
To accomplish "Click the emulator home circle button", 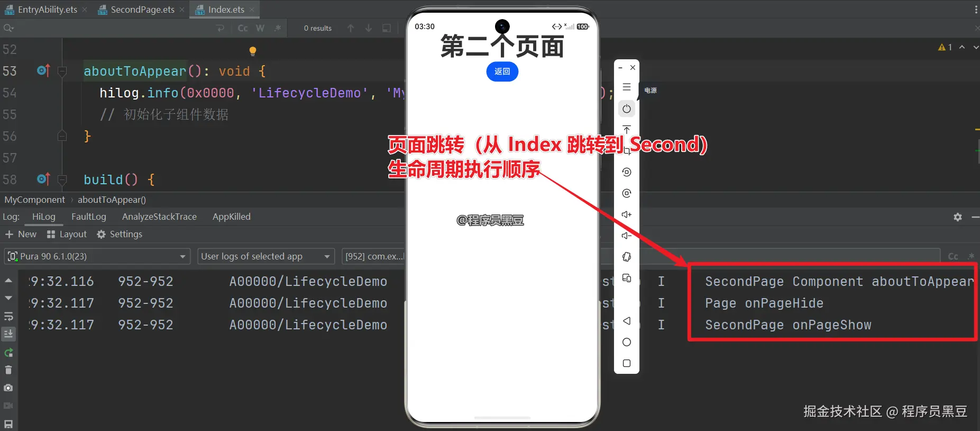I will (x=627, y=342).
